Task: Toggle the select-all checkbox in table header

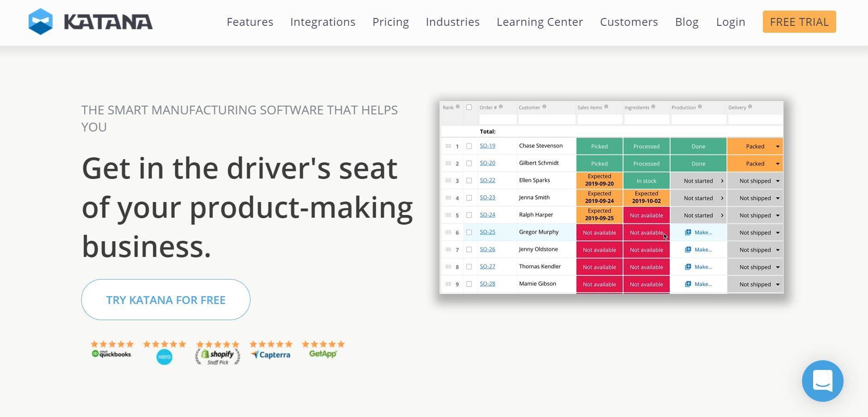Action: (x=469, y=107)
